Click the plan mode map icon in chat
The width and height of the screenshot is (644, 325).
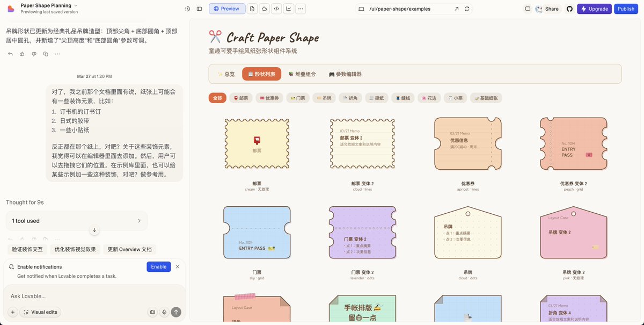pos(152,312)
